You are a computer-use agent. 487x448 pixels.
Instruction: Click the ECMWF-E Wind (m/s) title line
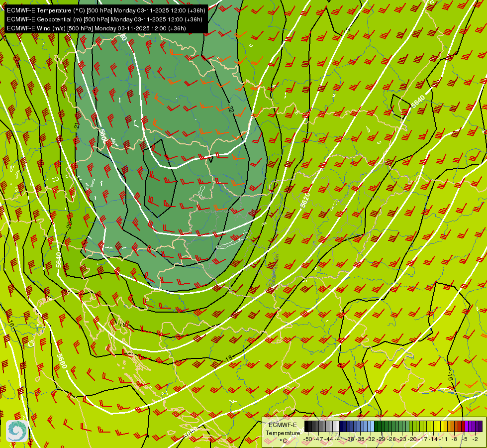click(x=97, y=28)
